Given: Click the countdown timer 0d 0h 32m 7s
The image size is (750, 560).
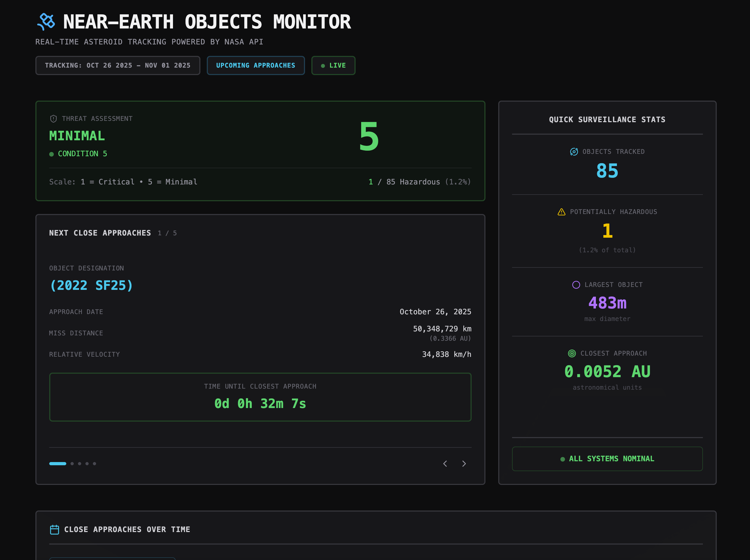Looking at the screenshot, I should click(260, 403).
